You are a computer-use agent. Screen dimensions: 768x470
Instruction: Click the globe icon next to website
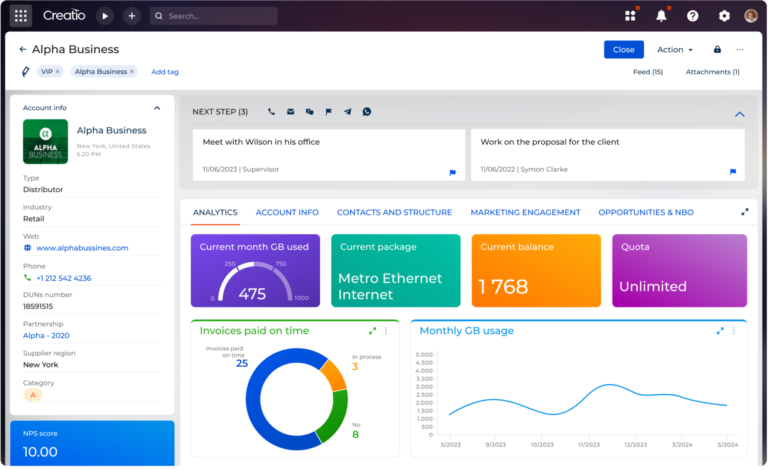27,248
